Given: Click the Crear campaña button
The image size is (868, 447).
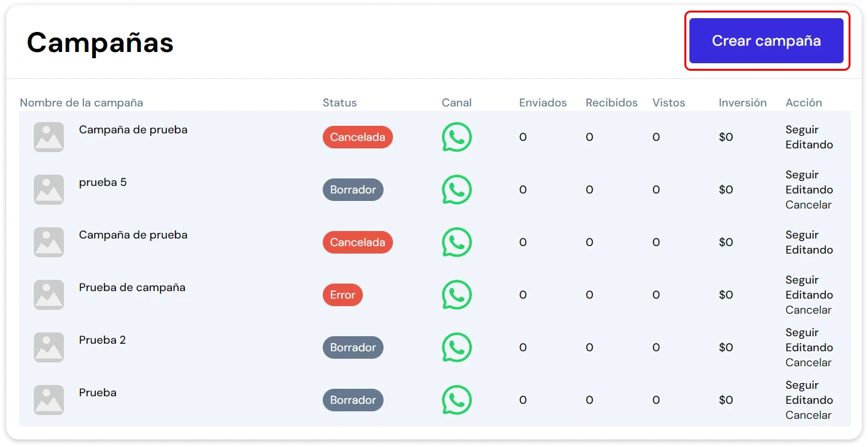Looking at the screenshot, I should point(766,41).
